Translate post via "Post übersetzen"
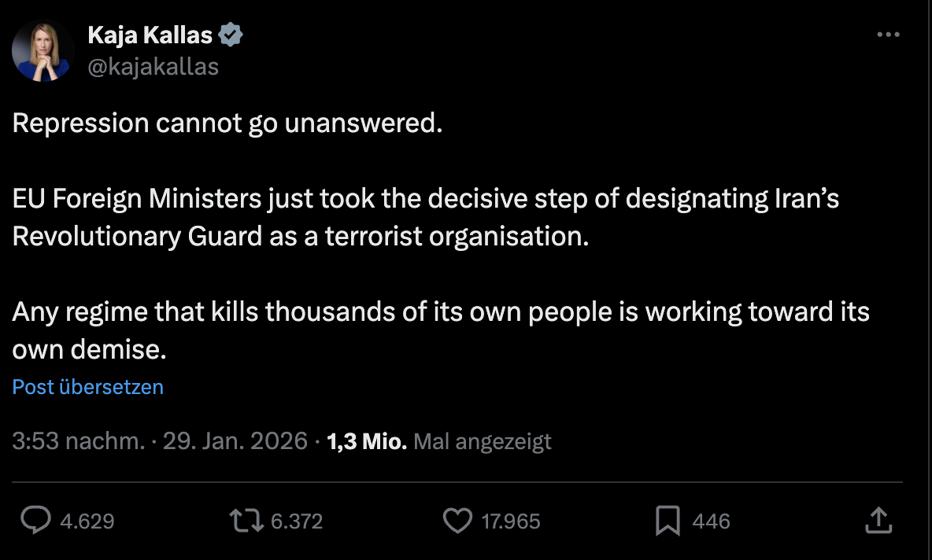The image size is (932, 560). coord(88,387)
